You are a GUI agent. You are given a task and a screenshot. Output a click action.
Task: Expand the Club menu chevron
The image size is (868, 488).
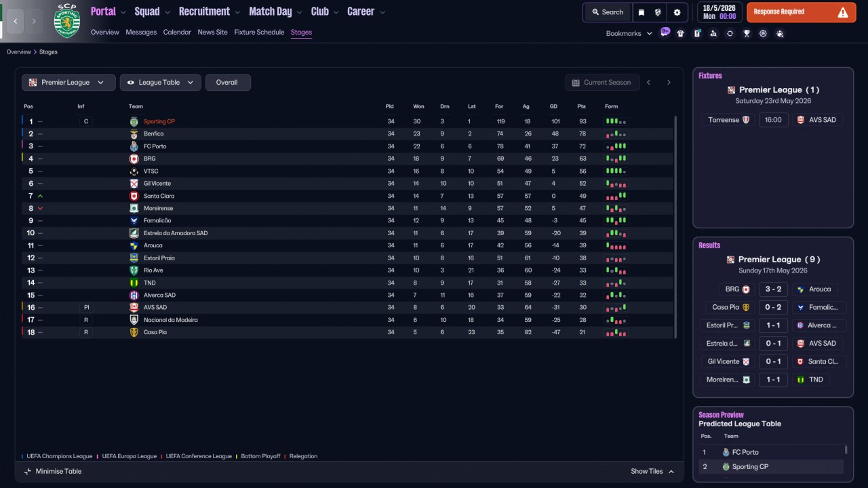[335, 12]
